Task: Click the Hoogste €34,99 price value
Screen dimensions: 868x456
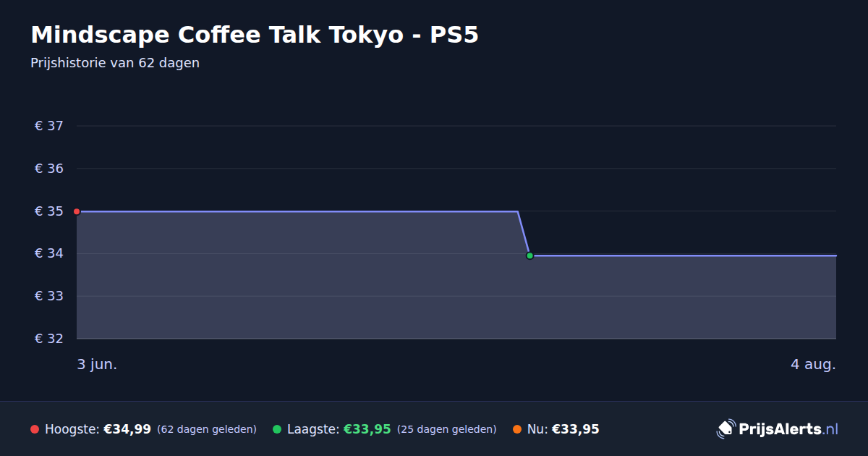Action: [127, 429]
